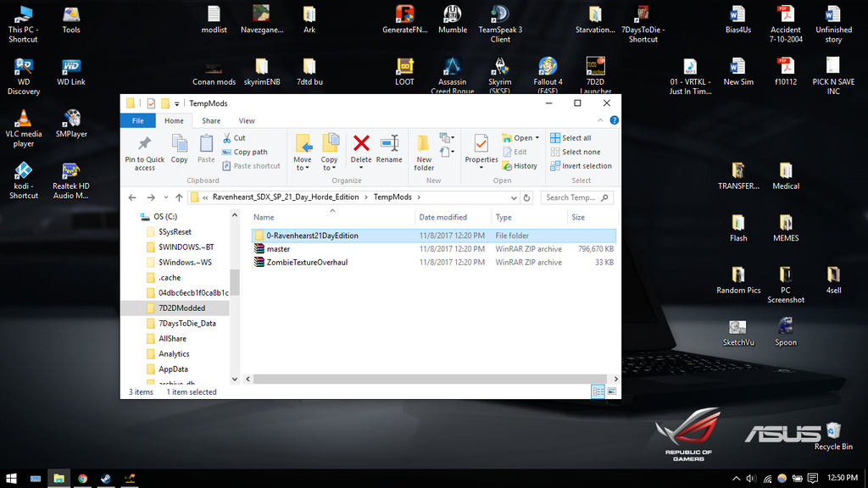The image size is (868, 488).
Task: Click the Ravenhearst_SDX_SP_21_Day_Horde_Edition breadcrumb
Action: (x=286, y=197)
